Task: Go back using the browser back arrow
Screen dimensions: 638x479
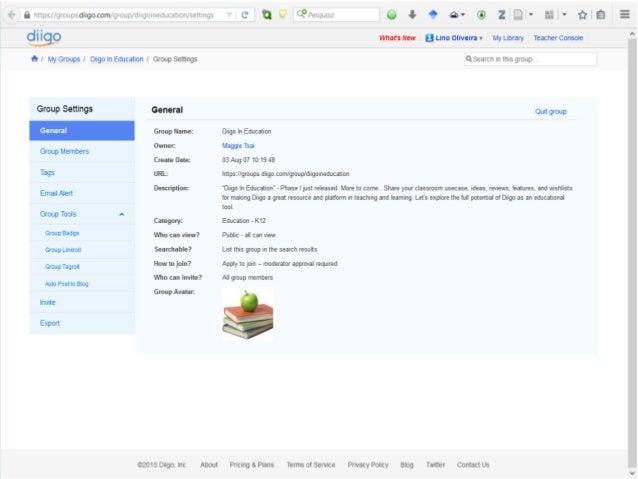Action: point(12,15)
